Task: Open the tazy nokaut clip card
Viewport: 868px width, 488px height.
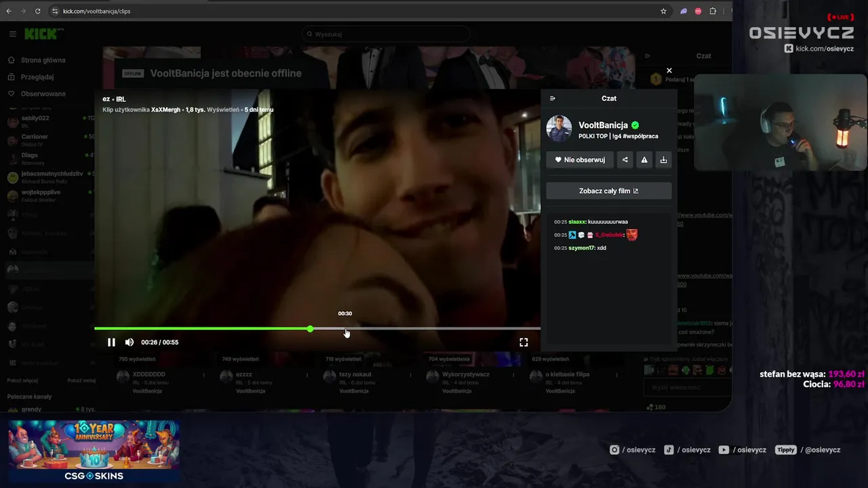Action: click(x=355, y=374)
